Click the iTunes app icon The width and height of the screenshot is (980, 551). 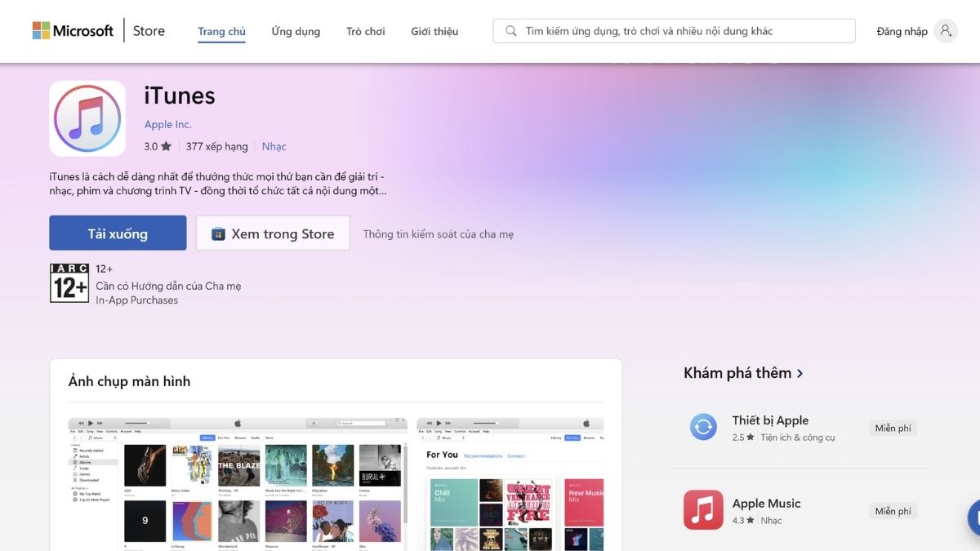point(87,118)
